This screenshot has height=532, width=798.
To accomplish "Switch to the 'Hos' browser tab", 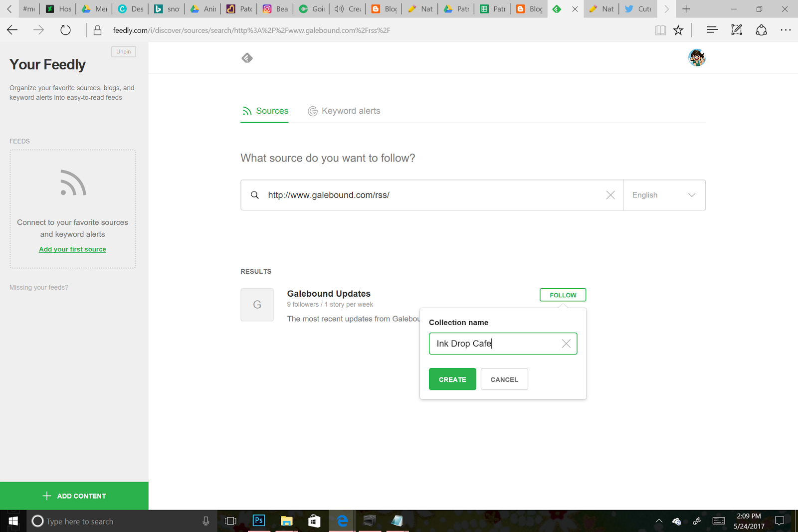I will click(58, 9).
